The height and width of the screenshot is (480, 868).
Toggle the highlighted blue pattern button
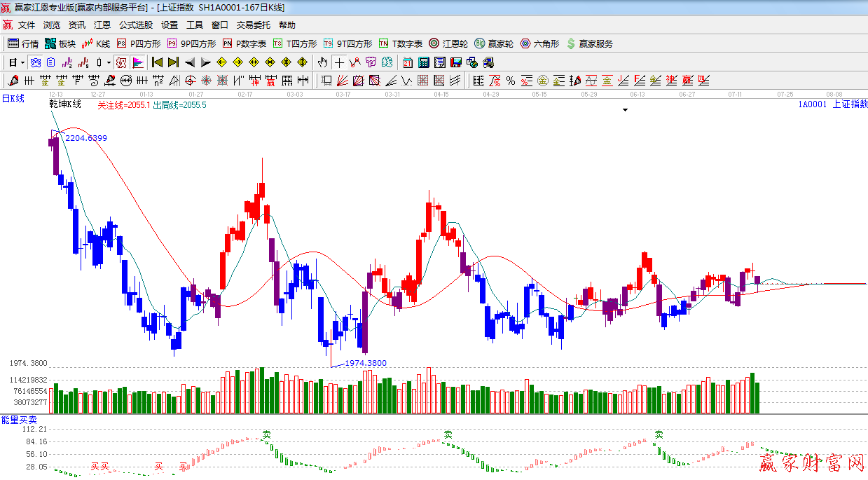click(35, 62)
